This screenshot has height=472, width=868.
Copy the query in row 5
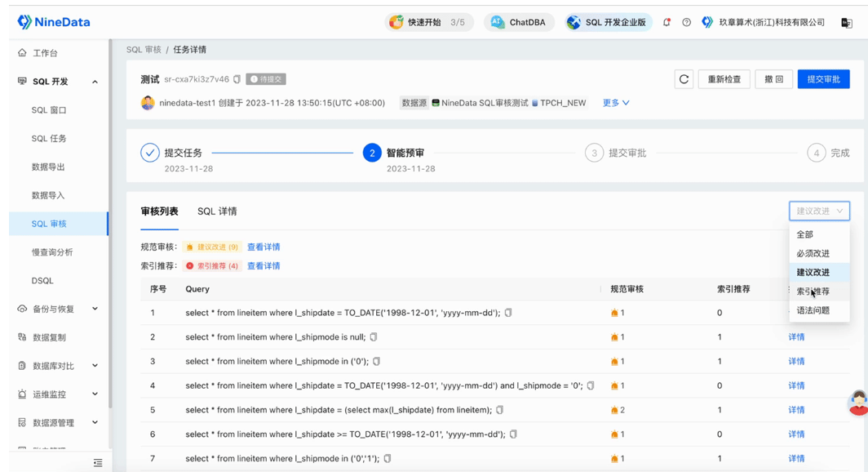500,410
